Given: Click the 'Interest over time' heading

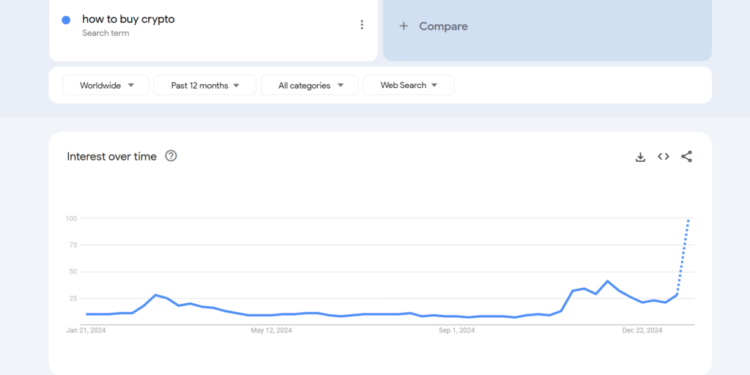Looking at the screenshot, I should click(111, 156).
